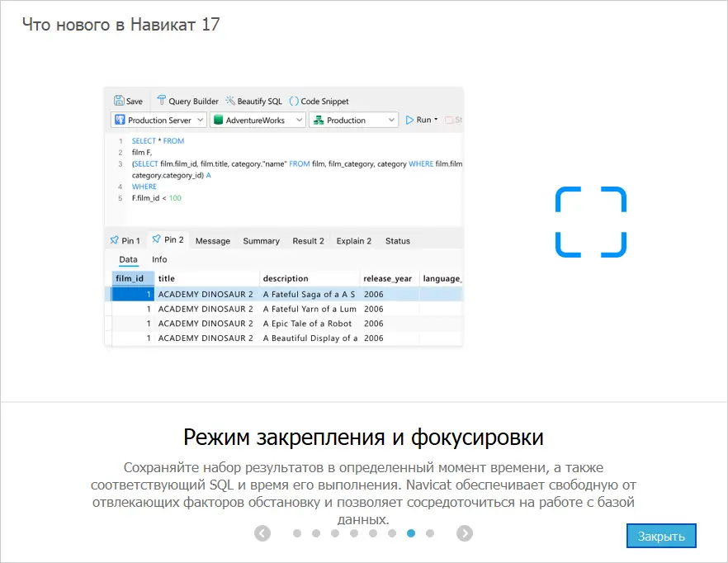
Task: Click the Run button in the preview
Action: point(418,120)
